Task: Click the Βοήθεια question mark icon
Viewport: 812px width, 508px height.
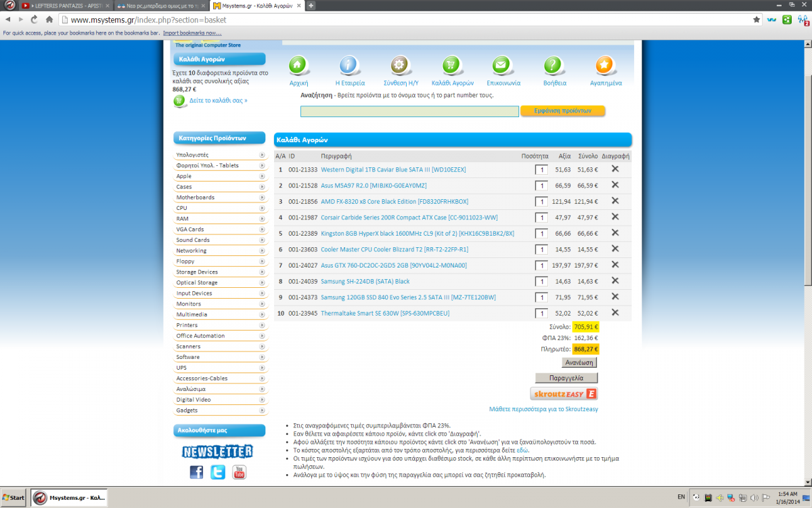Action: point(554,66)
